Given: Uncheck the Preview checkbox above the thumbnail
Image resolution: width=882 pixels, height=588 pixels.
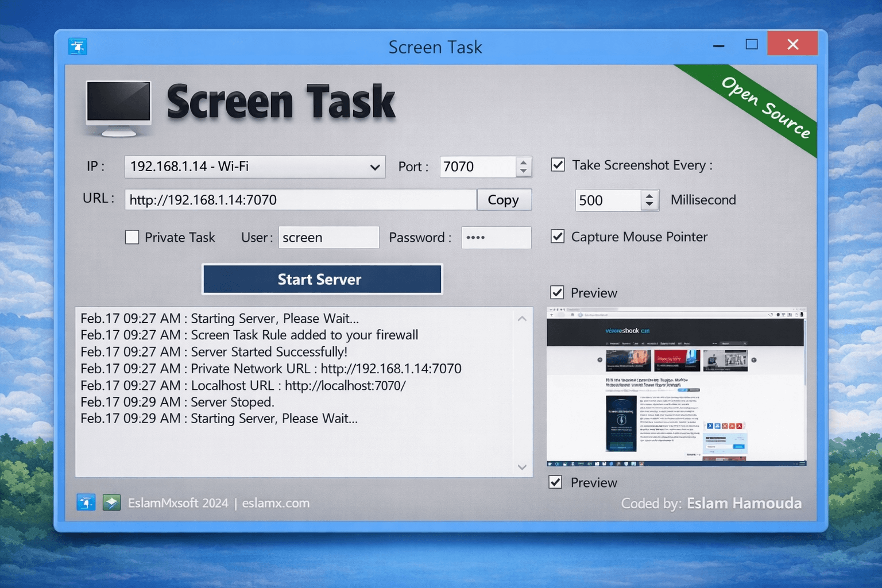Looking at the screenshot, I should 557,293.
